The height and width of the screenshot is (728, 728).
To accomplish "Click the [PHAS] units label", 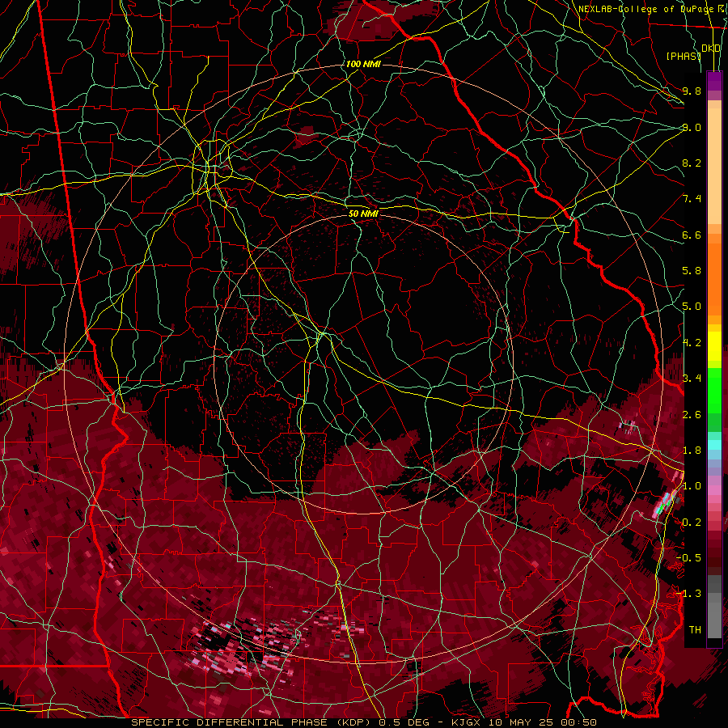I will click(x=684, y=56).
